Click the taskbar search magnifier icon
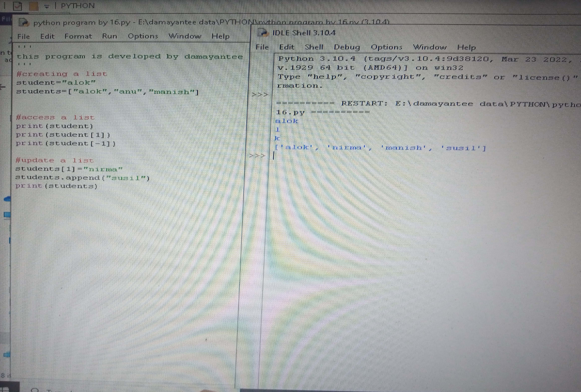The height and width of the screenshot is (392, 581). point(35,390)
